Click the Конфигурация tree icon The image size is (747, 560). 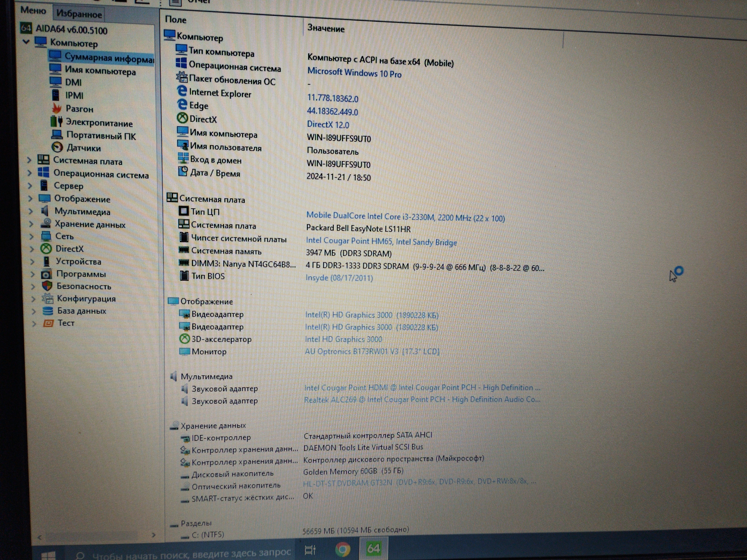47,298
